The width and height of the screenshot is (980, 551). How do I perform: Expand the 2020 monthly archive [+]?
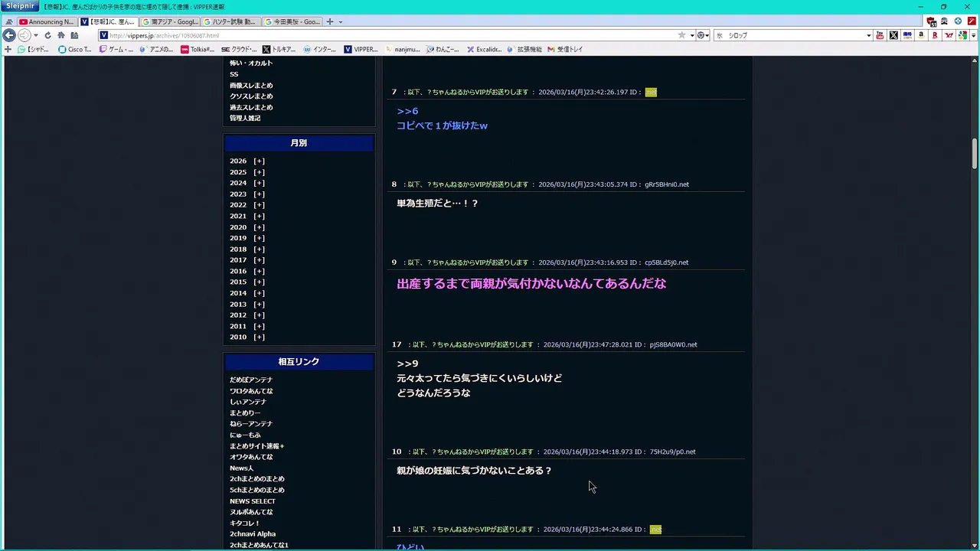pos(259,227)
